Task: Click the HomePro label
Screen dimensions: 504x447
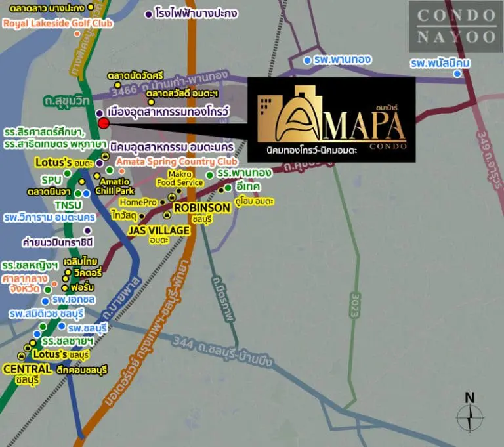Action: click(138, 202)
